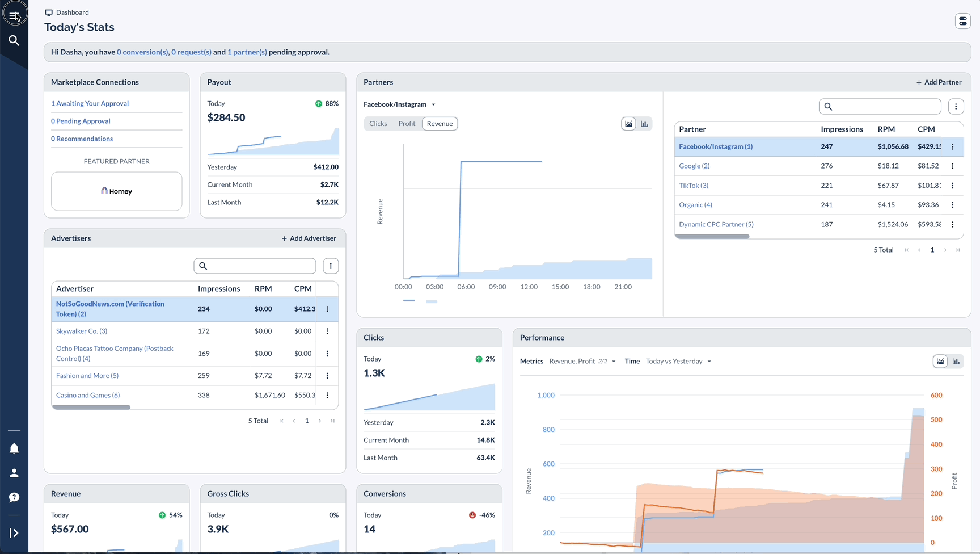Open row menu for Fashion and More
This screenshot has width=980, height=554.
(x=327, y=375)
